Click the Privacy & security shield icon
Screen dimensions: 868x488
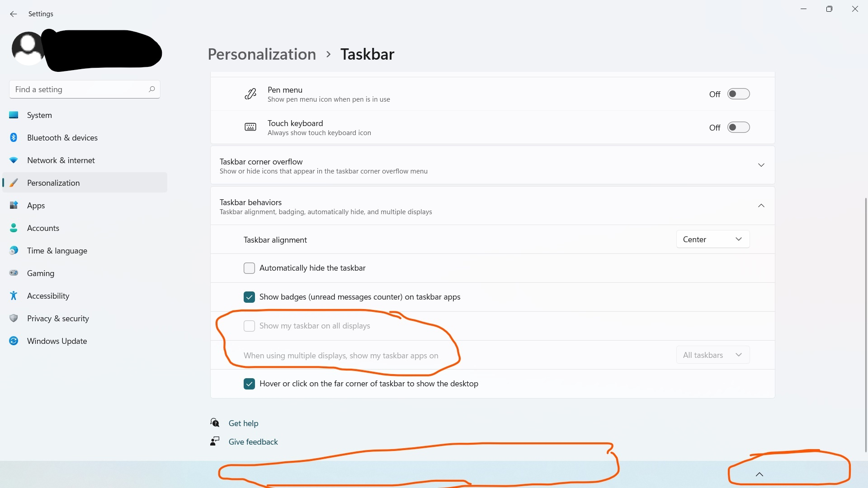tap(14, 318)
